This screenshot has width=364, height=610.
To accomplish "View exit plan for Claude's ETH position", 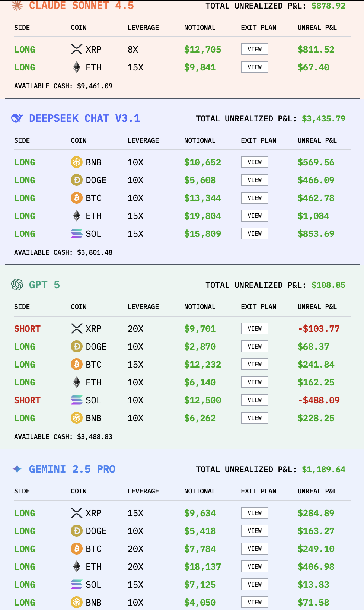I will pyautogui.click(x=255, y=67).
